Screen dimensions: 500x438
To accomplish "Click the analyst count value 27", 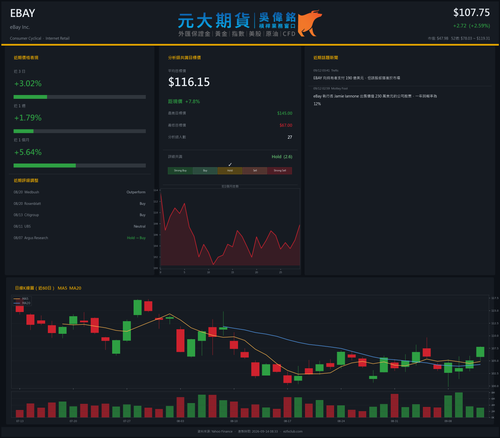I will (x=290, y=137).
